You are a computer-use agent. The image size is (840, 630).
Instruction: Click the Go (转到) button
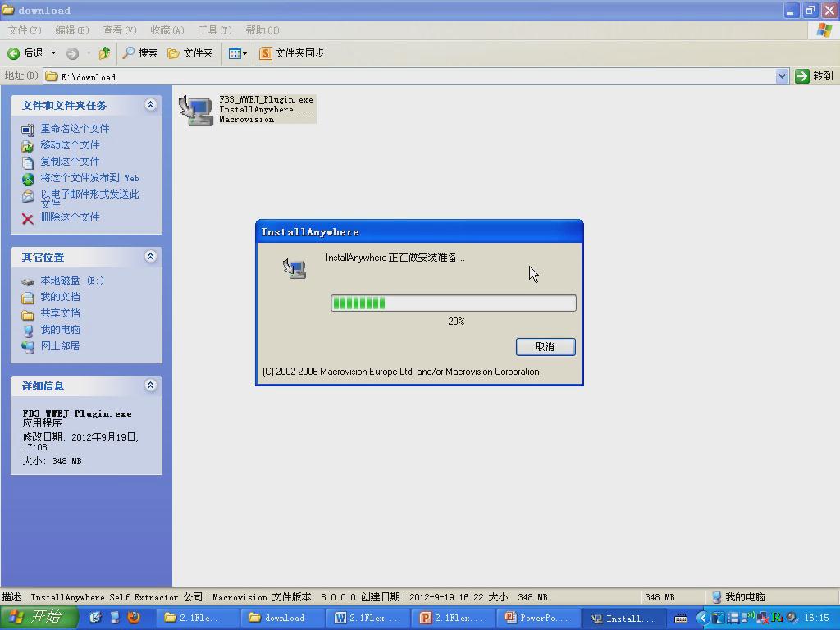pos(815,76)
